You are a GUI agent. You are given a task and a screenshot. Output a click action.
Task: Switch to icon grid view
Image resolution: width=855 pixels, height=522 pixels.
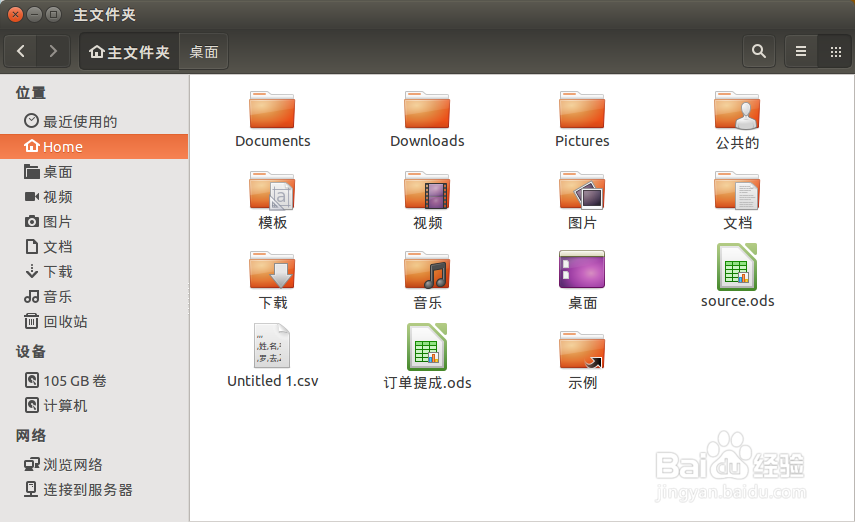coord(835,51)
